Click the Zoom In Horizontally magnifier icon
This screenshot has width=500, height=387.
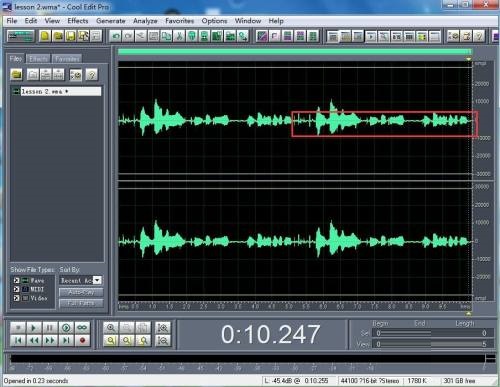111,328
